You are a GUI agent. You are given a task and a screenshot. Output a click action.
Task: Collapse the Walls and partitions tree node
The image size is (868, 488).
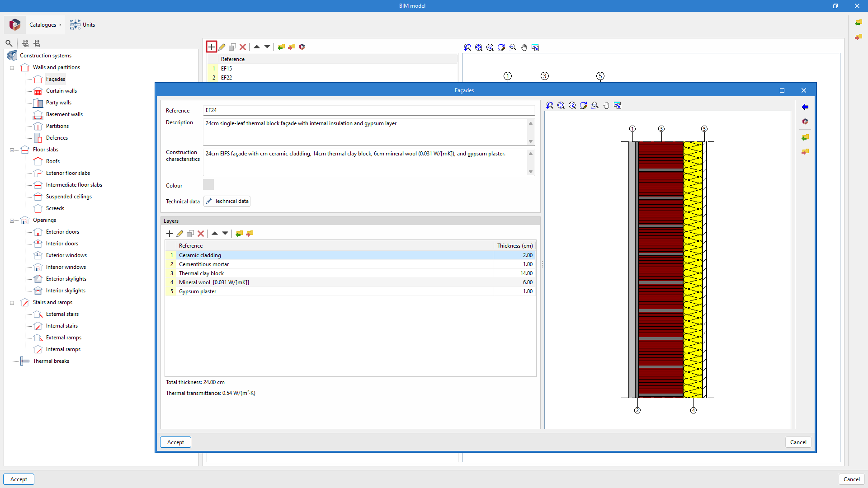[x=12, y=68]
